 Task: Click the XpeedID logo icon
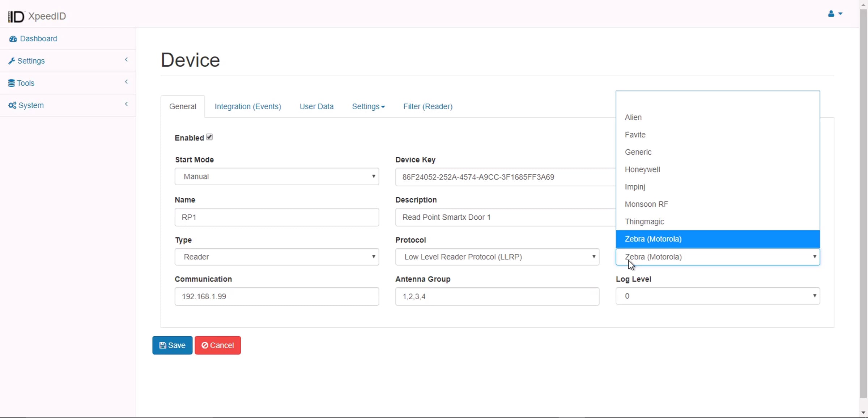pos(16,16)
